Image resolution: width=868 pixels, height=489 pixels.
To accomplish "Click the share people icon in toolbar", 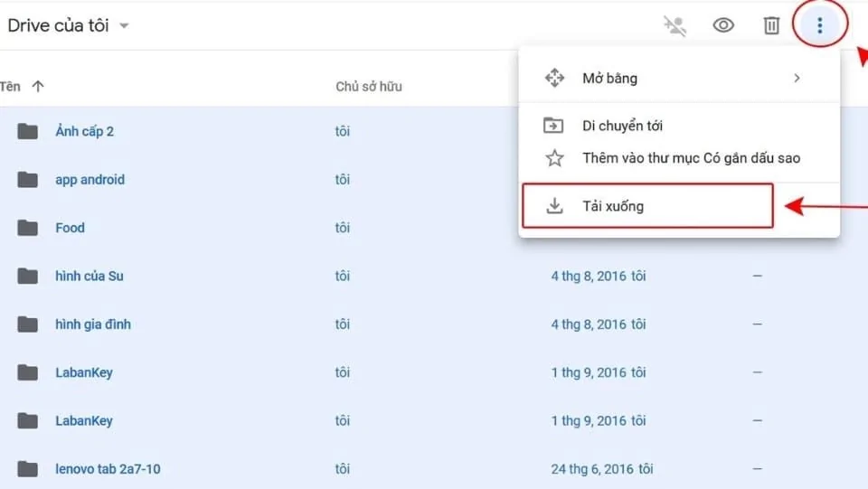I will [x=675, y=25].
